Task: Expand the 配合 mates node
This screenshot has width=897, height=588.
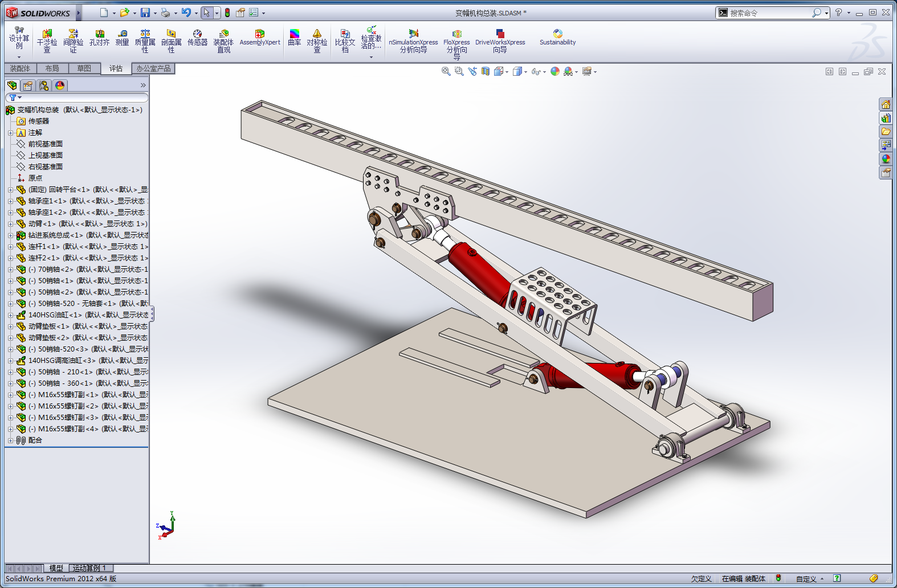Action: point(10,440)
